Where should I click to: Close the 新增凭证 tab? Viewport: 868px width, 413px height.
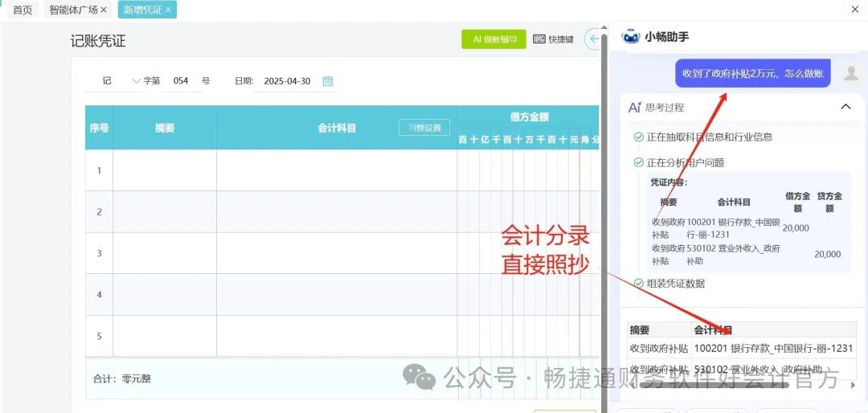(x=168, y=10)
